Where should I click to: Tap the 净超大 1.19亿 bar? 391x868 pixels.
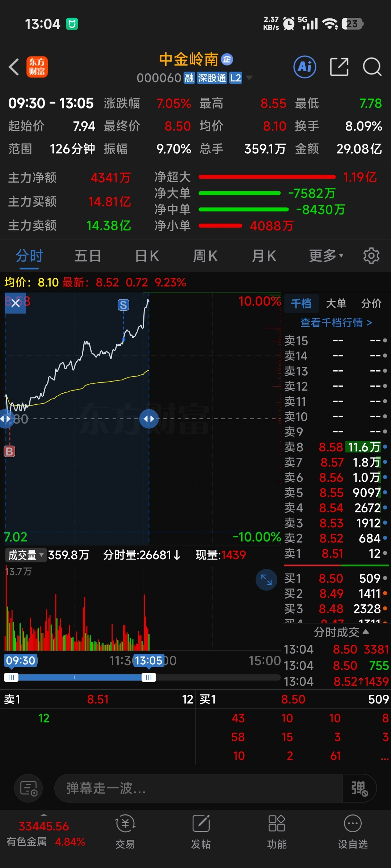pos(267,177)
